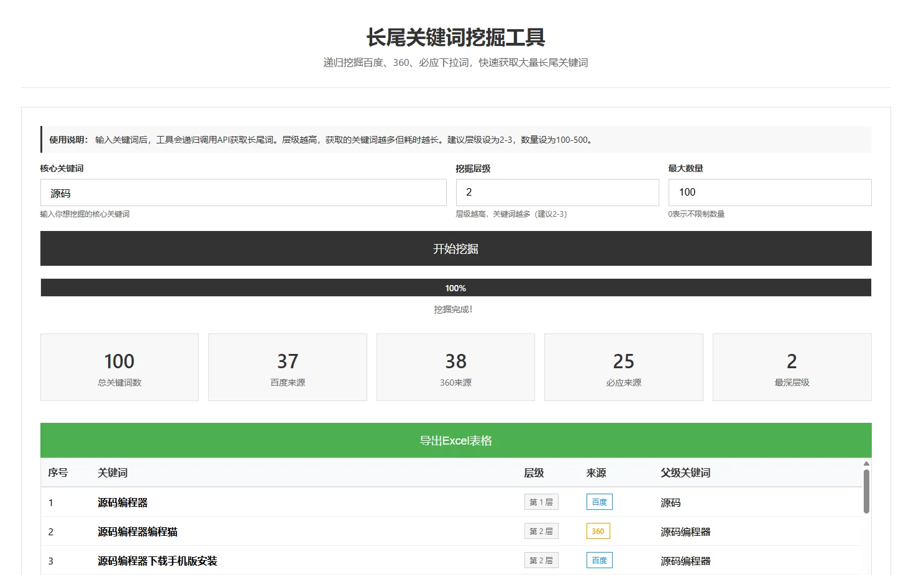The width and height of the screenshot is (924, 575).
Task: Click the 最大数量 number field
Action: pos(769,192)
